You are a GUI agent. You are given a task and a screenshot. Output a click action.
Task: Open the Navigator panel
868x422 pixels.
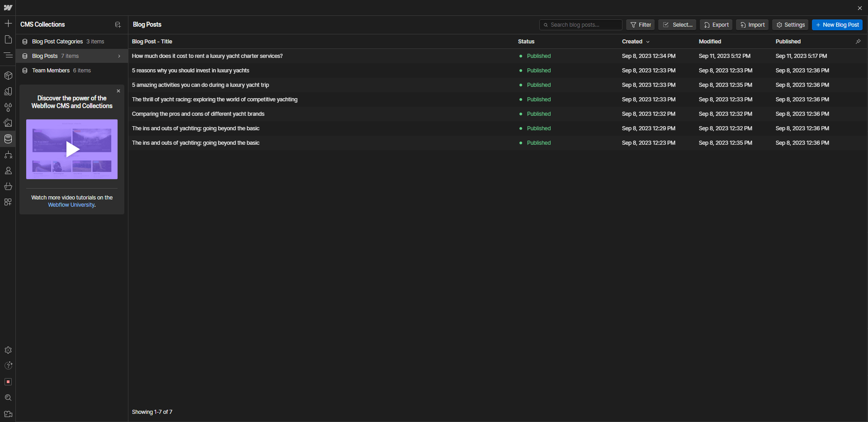(x=8, y=55)
